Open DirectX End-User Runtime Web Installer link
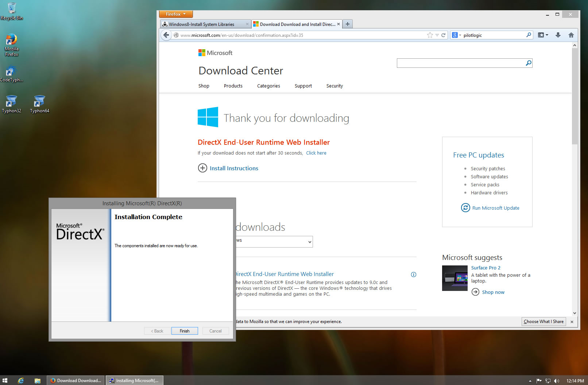Image resolution: width=588 pixels, height=385 pixels. click(x=285, y=274)
